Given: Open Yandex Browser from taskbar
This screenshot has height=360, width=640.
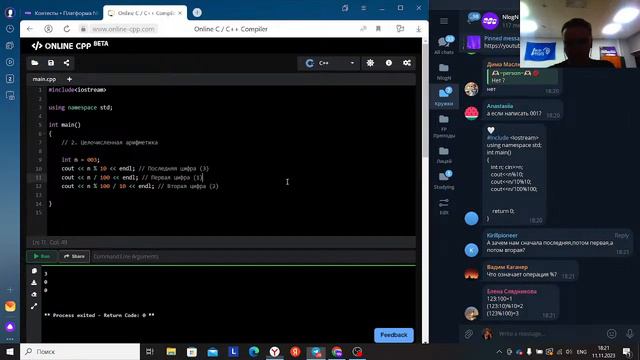Looking at the screenshot, I should (275, 351).
